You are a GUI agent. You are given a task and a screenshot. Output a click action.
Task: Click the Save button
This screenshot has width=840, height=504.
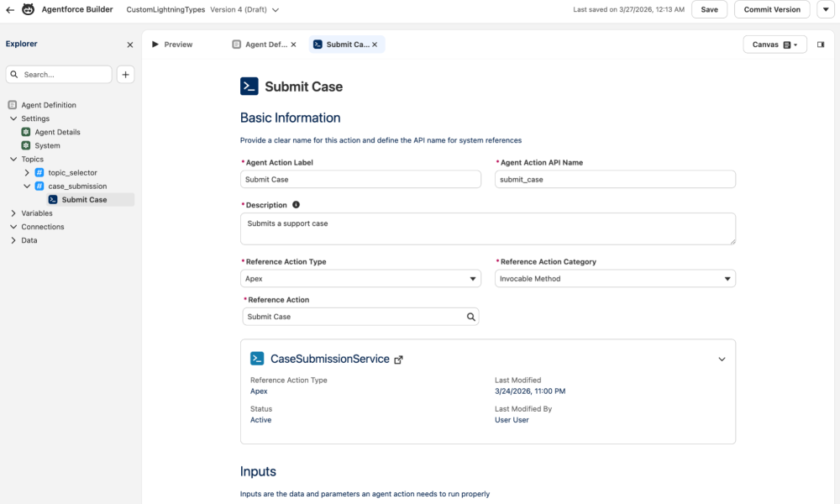709,9
